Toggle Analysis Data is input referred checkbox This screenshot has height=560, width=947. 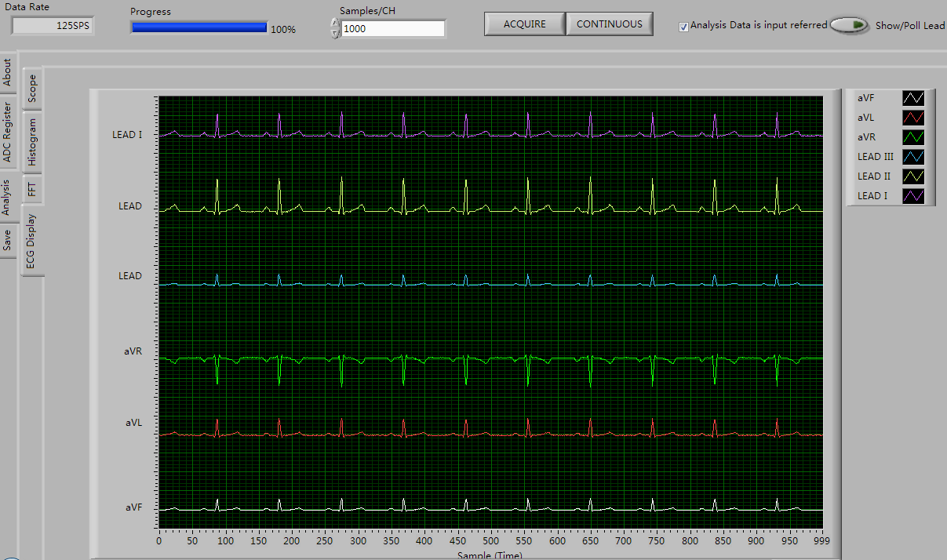pyautogui.click(x=684, y=26)
